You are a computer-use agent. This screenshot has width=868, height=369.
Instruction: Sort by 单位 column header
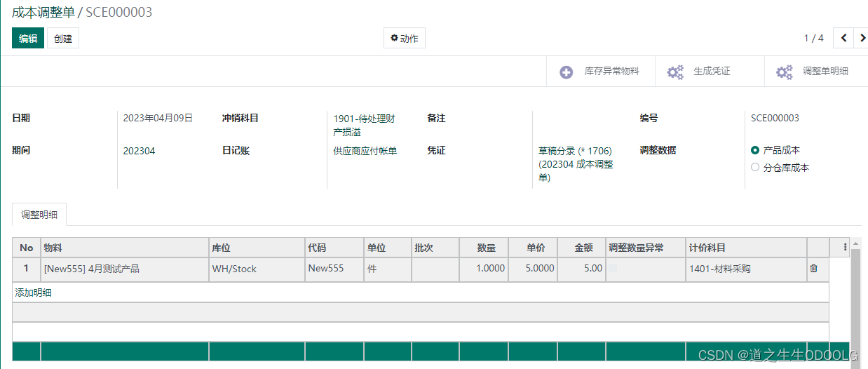[x=388, y=248]
